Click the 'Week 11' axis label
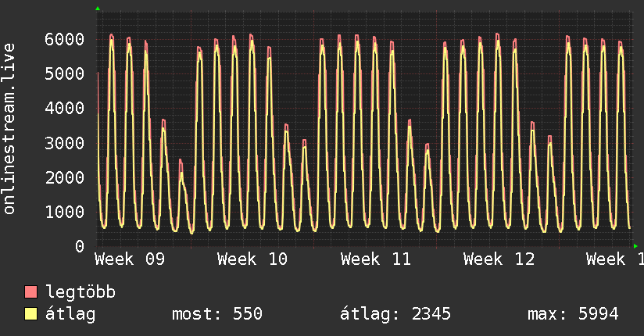This screenshot has width=644, height=336. coord(375,259)
